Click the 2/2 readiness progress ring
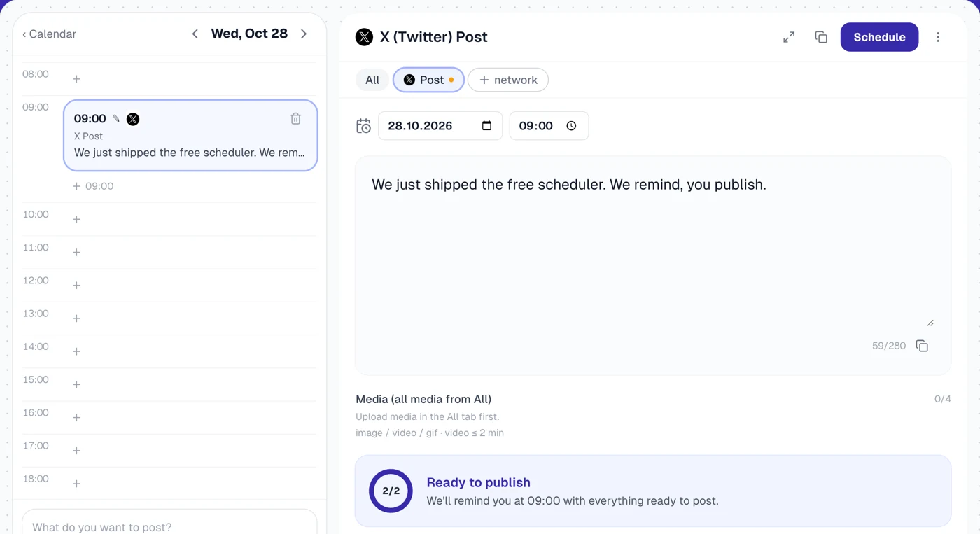980x534 pixels. [x=391, y=491]
